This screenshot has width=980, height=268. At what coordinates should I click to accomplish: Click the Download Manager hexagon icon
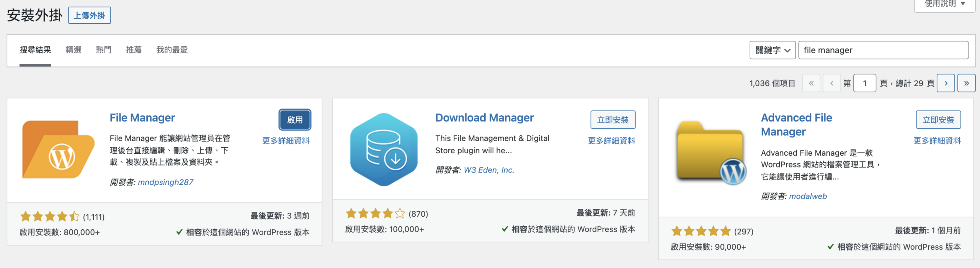384,150
